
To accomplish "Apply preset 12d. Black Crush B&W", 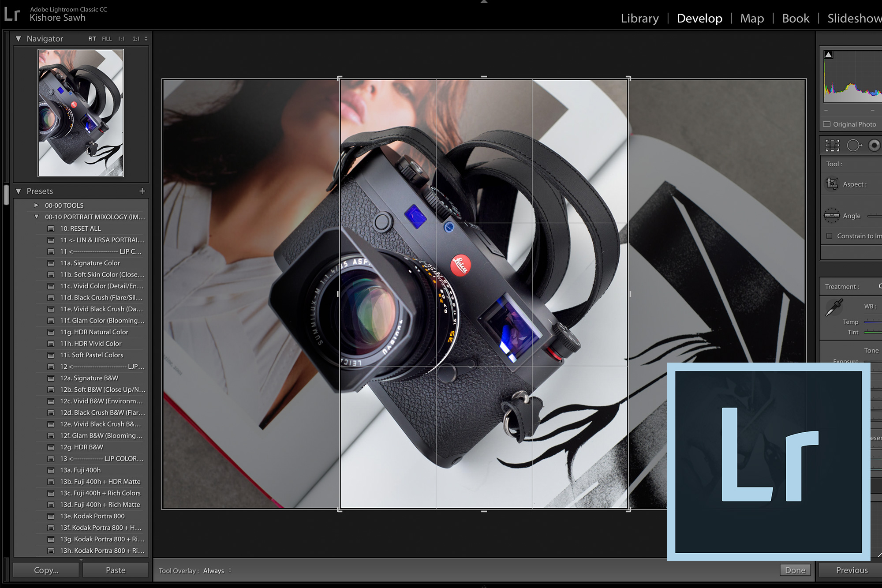I will click(x=102, y=412).
